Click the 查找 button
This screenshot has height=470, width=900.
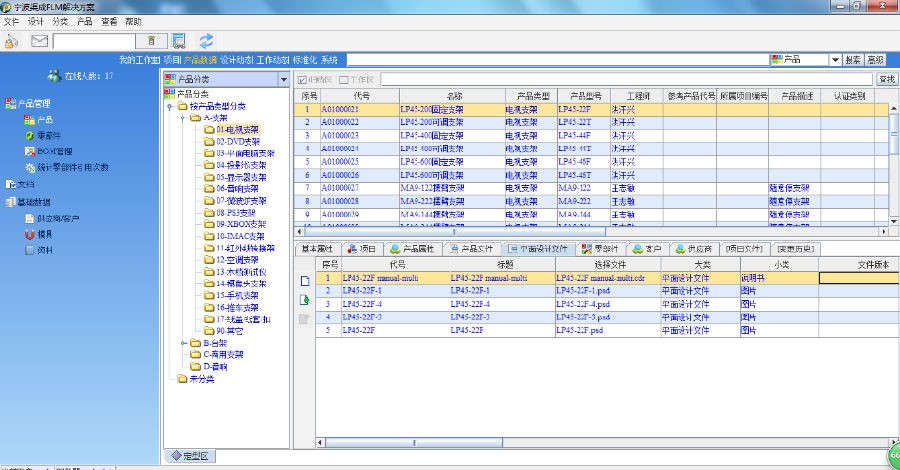point(886,79)
